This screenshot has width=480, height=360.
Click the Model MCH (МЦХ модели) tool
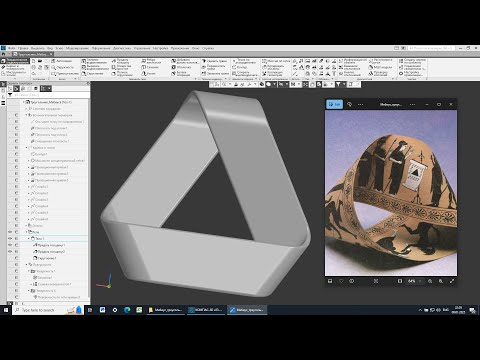coord(380,67)
